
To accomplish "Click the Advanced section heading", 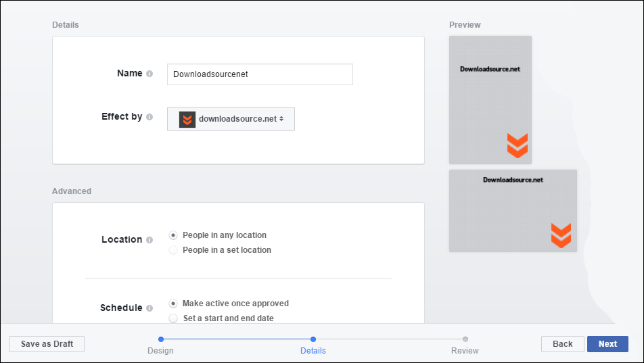I will pyautogui.click(x=72, y=191).
